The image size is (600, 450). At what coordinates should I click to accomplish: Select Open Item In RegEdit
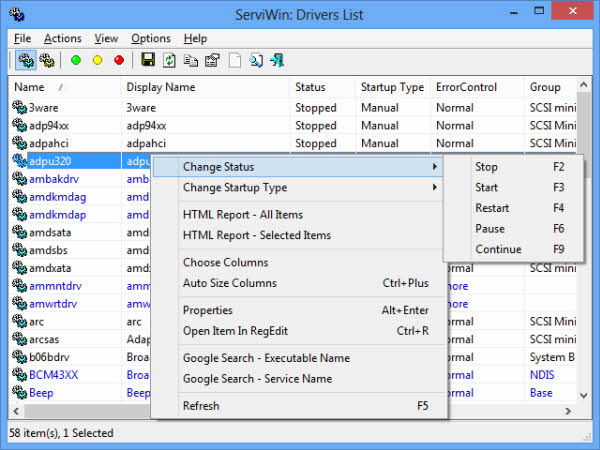coord(240,331)
